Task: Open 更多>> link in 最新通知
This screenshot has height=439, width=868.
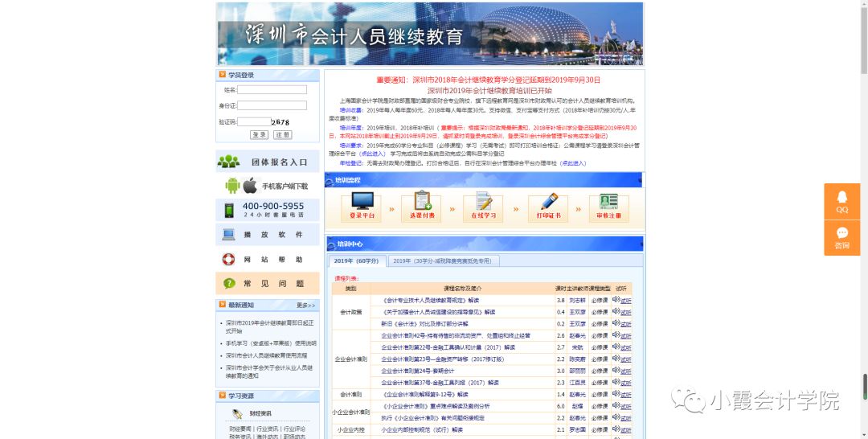Action: tap(305, 306)
